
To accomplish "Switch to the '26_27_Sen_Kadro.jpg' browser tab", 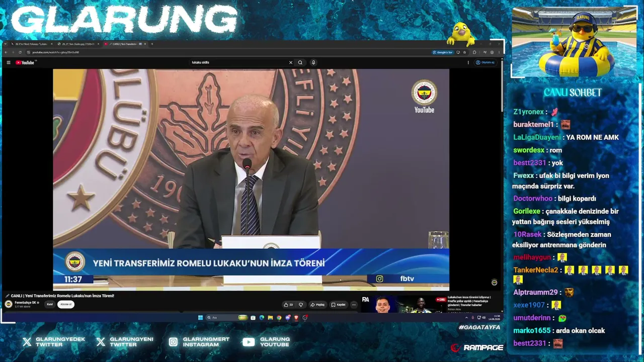I will (78, 44).
